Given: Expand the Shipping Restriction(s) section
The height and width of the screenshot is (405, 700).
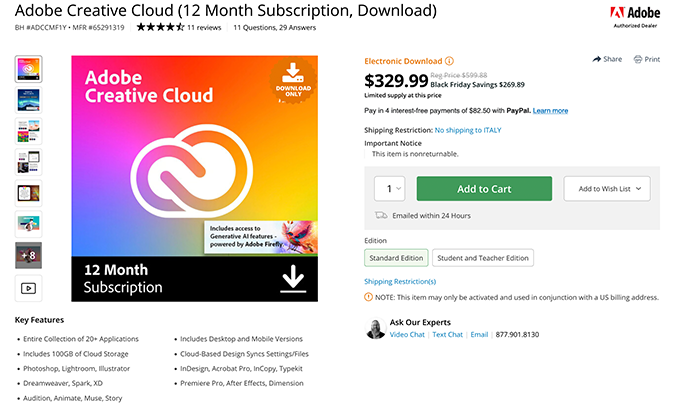Looking at the screenshot, I should click(x=400, y=281).
